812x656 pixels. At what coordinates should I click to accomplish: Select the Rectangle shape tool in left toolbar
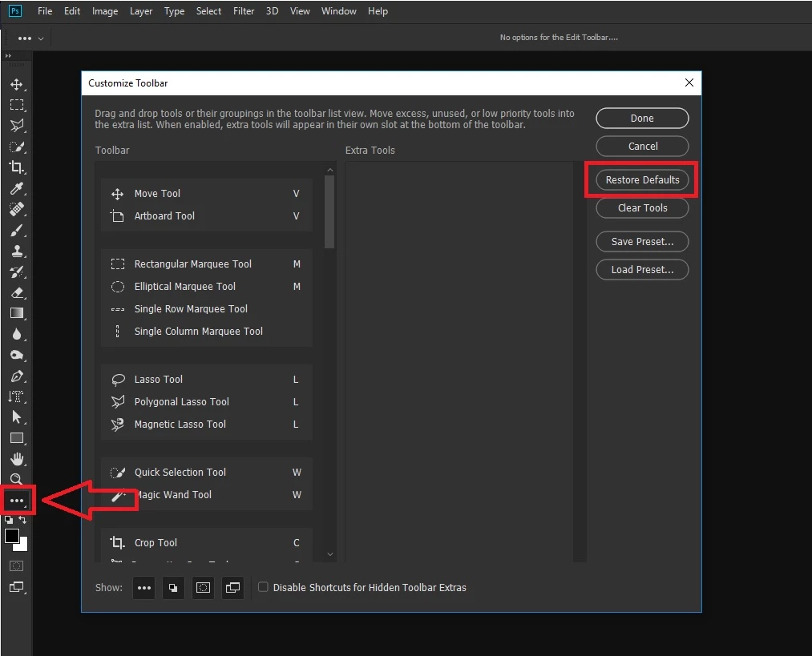tap(17, 439)
